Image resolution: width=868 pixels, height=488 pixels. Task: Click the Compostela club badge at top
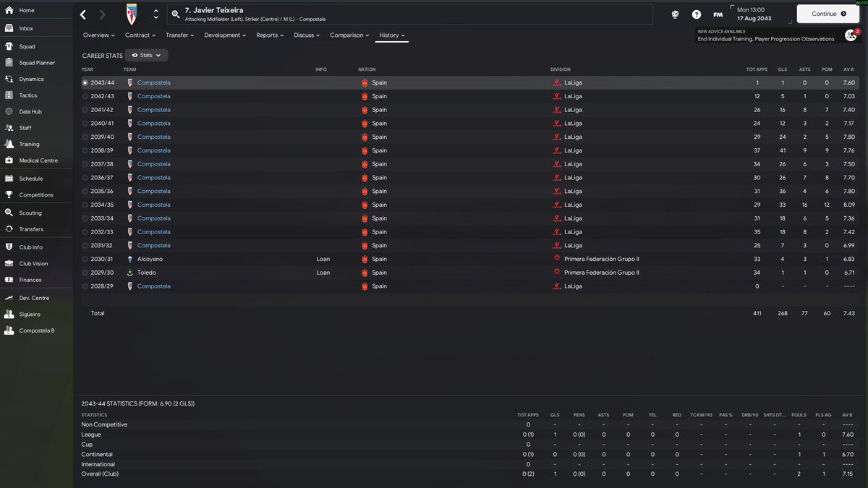[x=131, y=14]
